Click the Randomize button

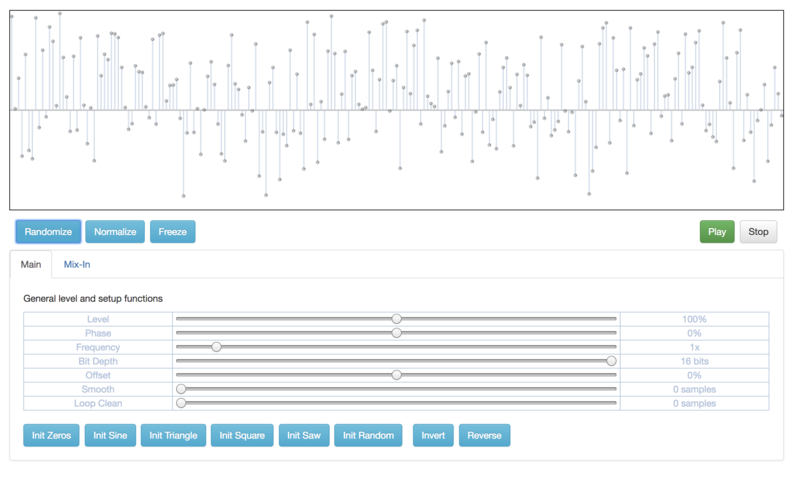pyautogui.click(x=48, y=232)
